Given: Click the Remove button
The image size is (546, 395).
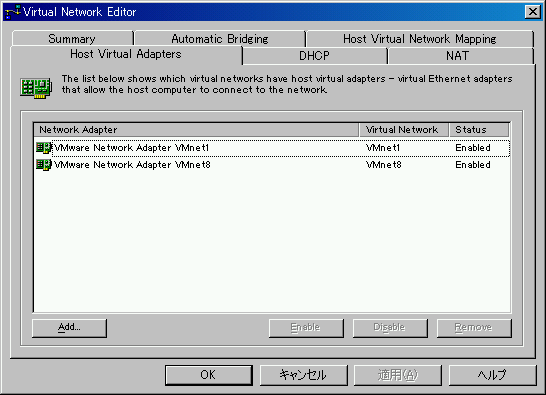Looking at the screenshot, I should [x=474, y=328].
